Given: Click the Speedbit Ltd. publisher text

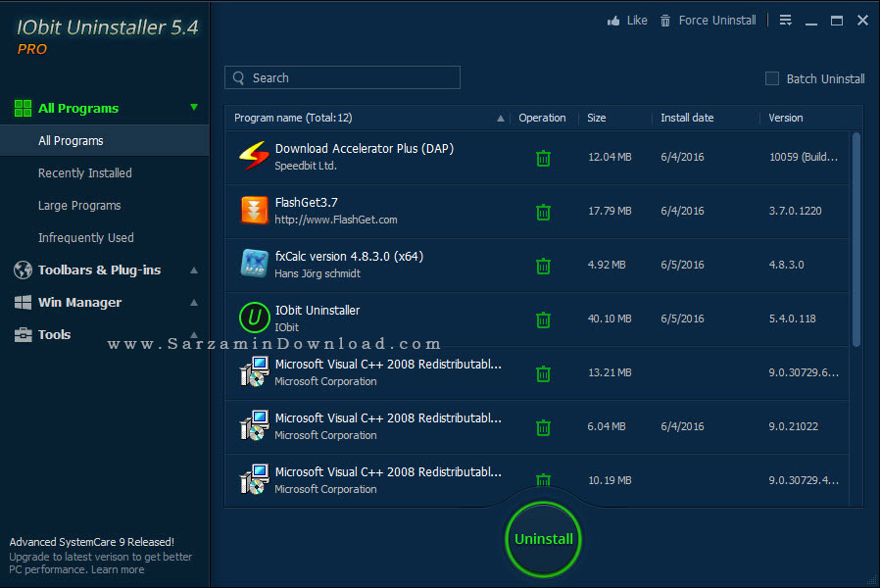Looking at the screenshot, I should point(306,166).
